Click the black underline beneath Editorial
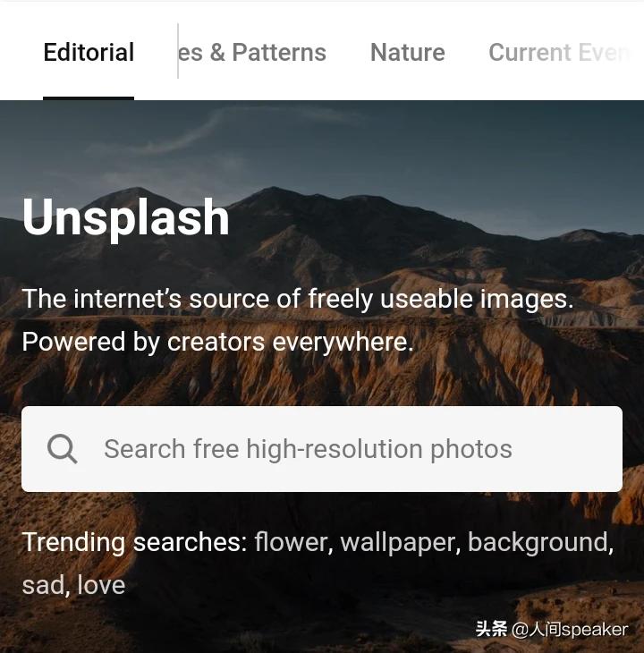Viewport: 644px width, 653px height. (89, 98)
